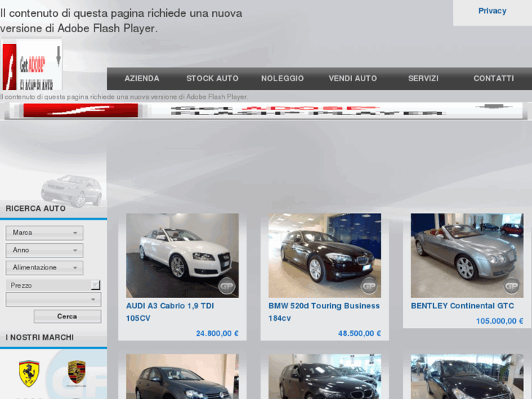Viewport: 532px width, 399px height.
Task: Click the Get Adobe Flash Player badge
Action: [x=31, y=64]
